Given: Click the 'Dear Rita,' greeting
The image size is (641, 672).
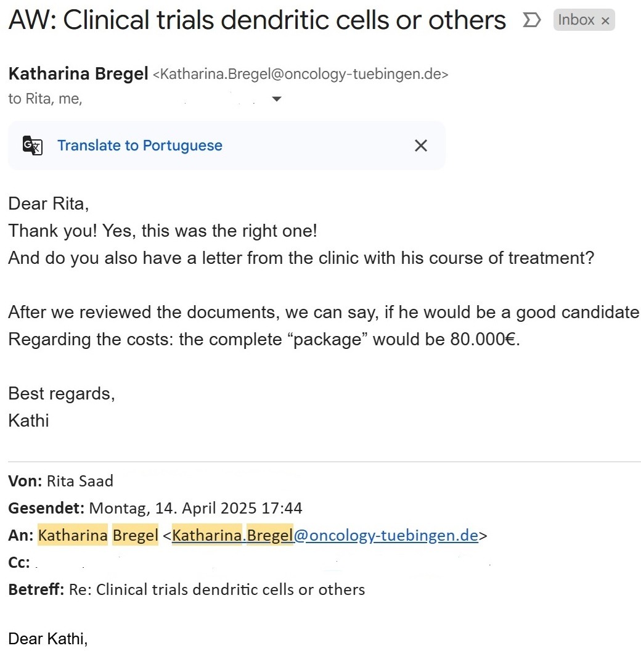Looking at the screenshot, I should (x=48, y=203).
